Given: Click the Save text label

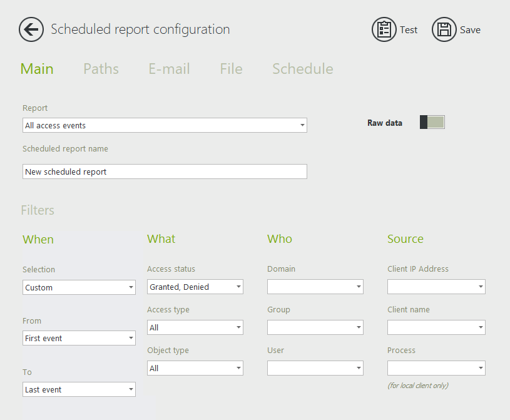Looking at the screenshot, I should tap(470, 30).
